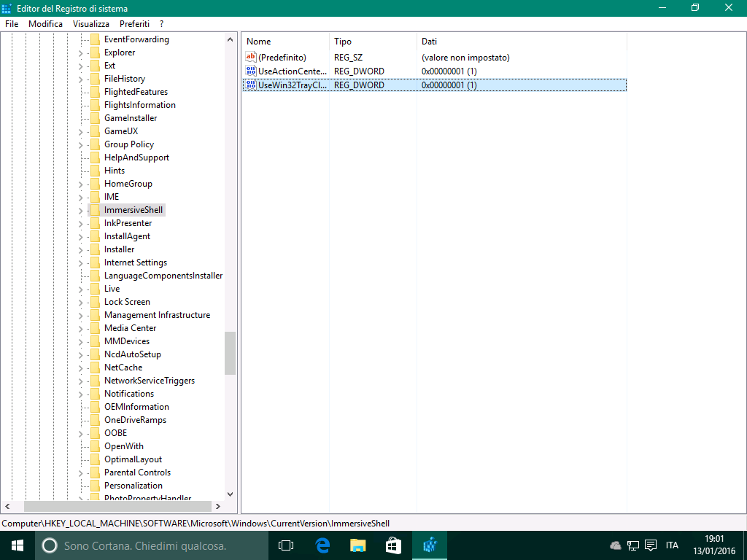
Task: Select the Personalization key
Action: 133,486
